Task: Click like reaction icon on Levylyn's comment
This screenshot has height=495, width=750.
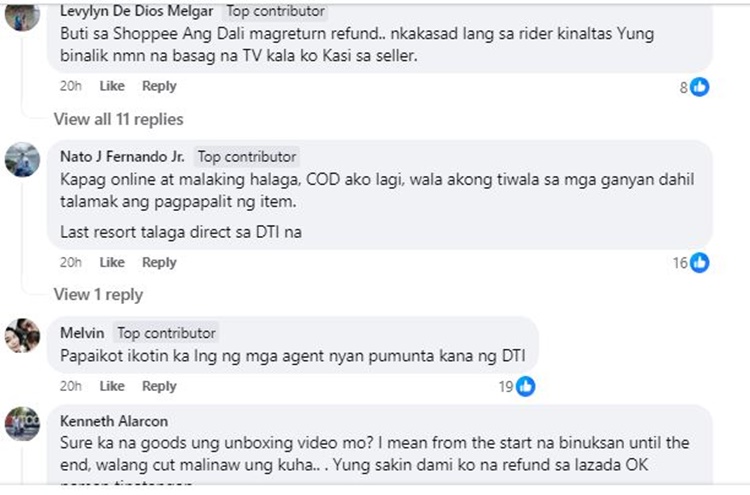Action: (x=700, y=87)
